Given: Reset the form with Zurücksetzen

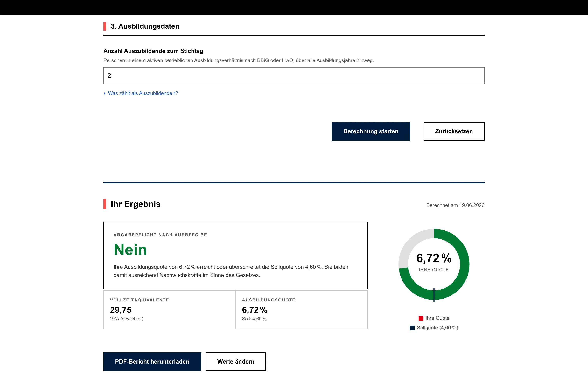Looking at the screenshot, I should click(x=454, y=131).
